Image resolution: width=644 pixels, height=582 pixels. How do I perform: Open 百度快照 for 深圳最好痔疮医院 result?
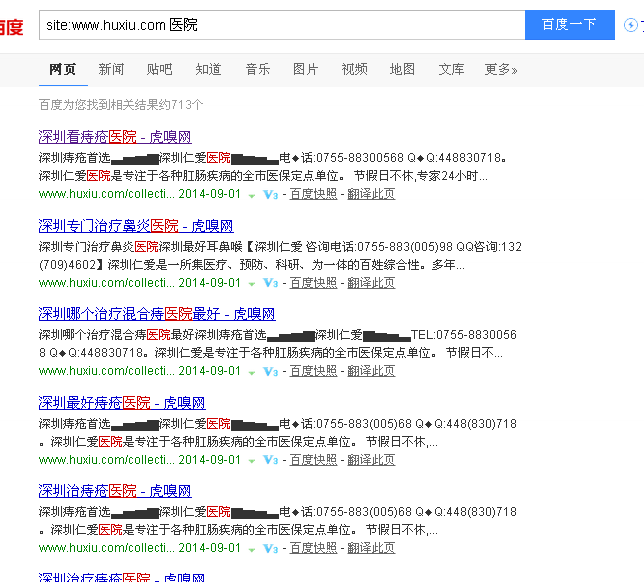313,460
